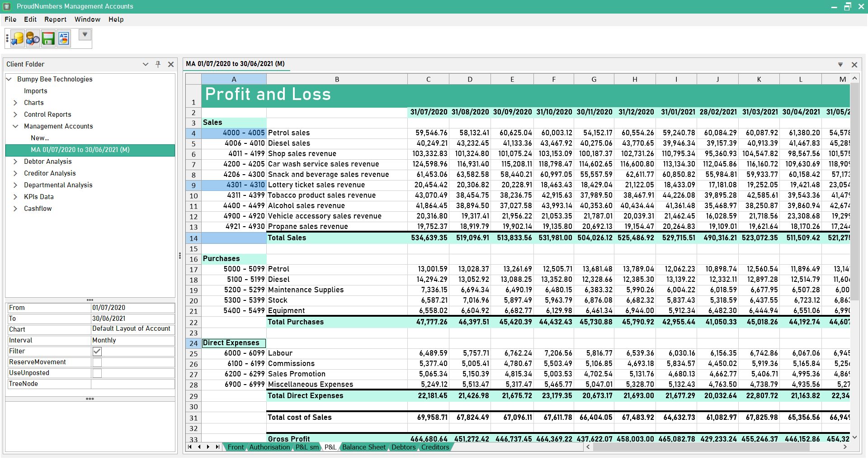
Task: Go to first sheet tab navigation arrow
Action: point(190,447)
